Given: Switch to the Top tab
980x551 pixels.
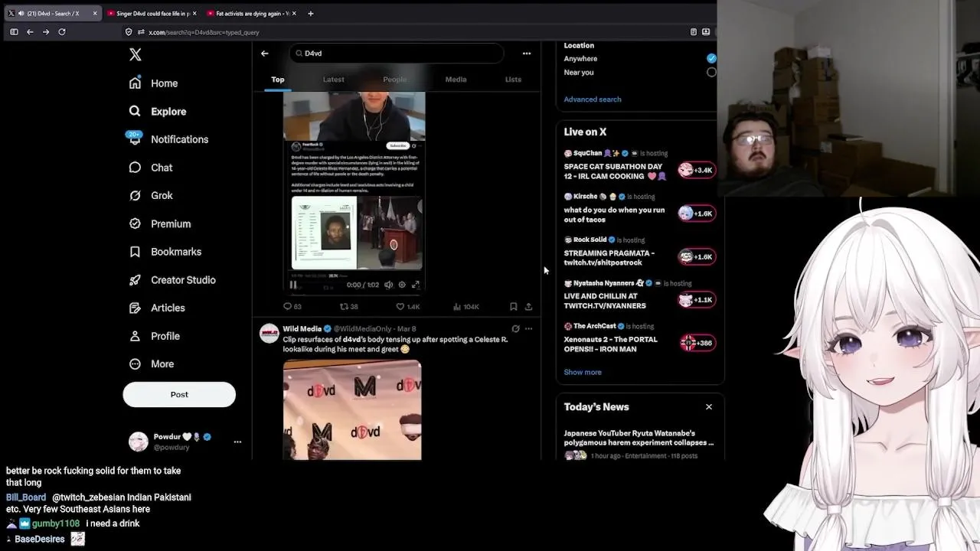Looking at the screenshot, I should click(x=278, y=80).
